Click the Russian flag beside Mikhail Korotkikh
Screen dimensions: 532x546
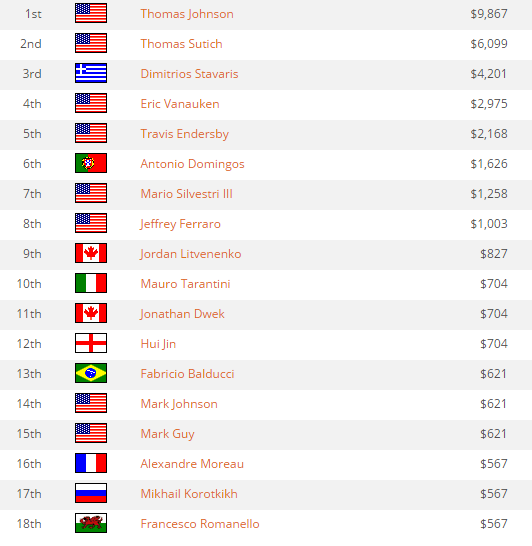click(x=91, y=493)
